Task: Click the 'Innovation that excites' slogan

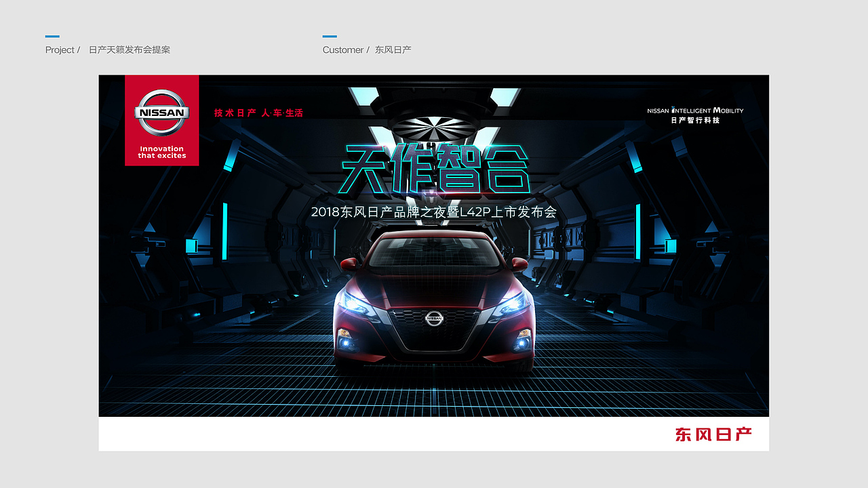Action: coord(161,152)
